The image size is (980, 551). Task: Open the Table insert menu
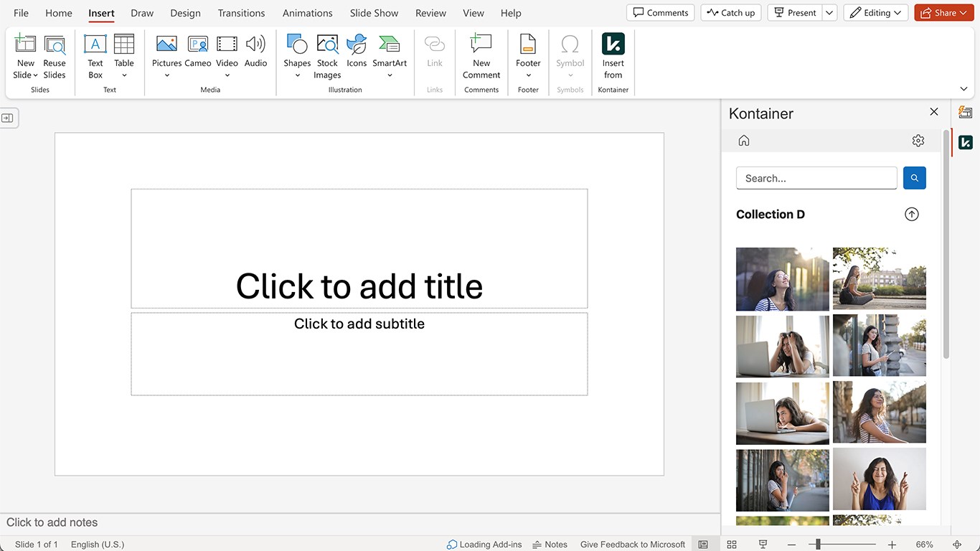pyautogui.click(x=124, y=57)
